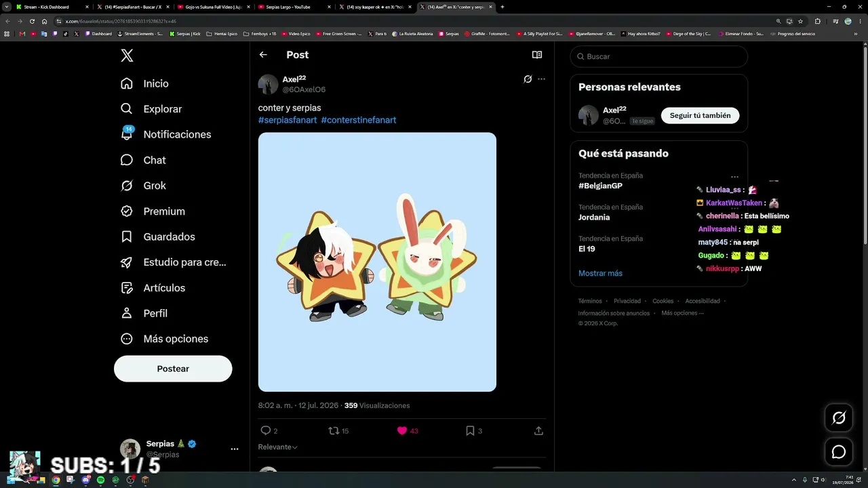Open Spotify from the taskbar

click(x=100, y=480)
